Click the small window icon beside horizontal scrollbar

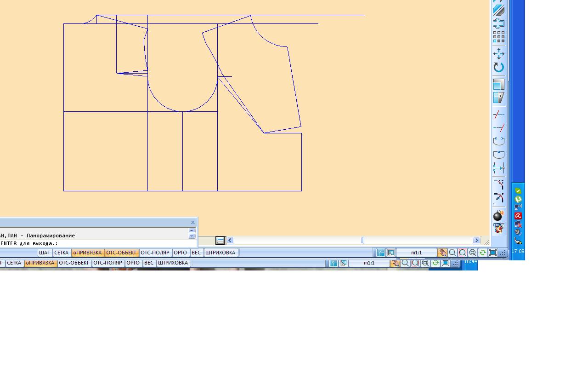coord(220,241)
